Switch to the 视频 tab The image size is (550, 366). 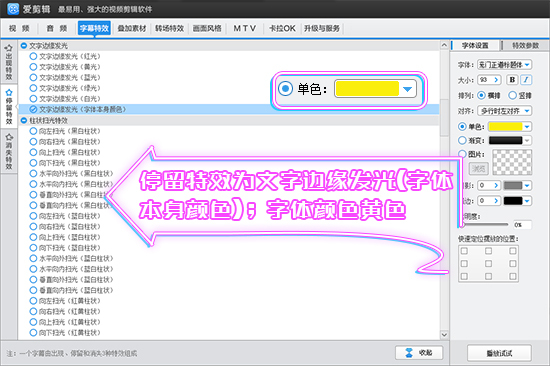coord(19,28)
